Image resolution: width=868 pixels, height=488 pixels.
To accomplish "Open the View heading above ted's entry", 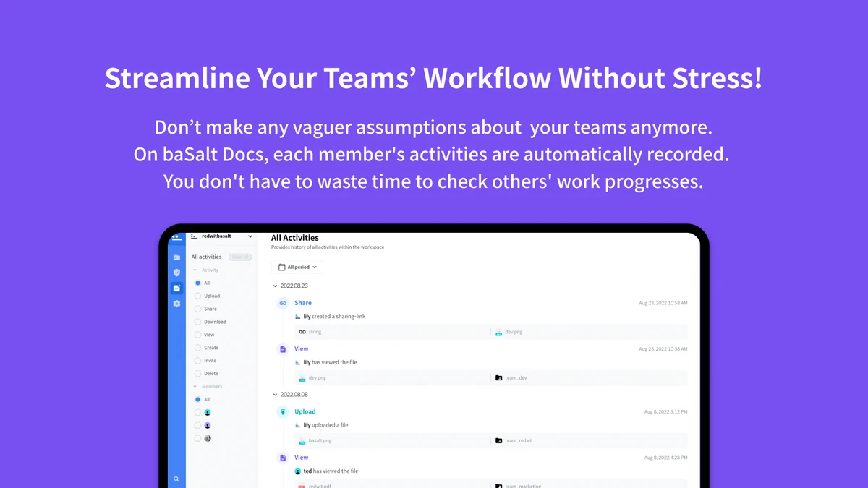I will click(302, 458).
